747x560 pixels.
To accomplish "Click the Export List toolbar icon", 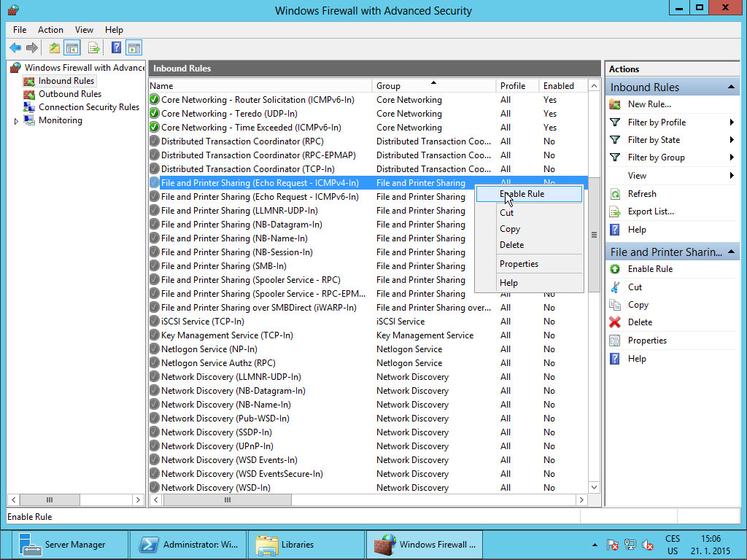I will [x=93, y=48].
